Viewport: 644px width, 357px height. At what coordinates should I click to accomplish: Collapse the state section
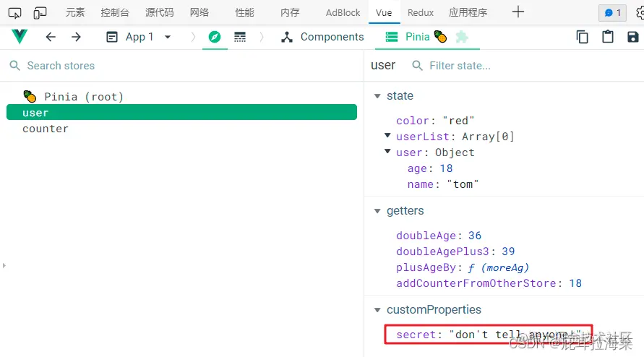click(x=377, y=96)
